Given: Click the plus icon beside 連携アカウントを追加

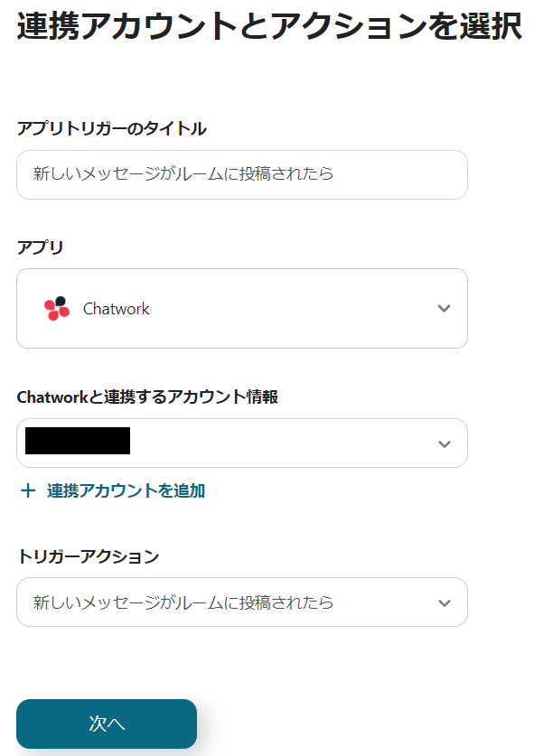Looking at the screenshot, I should pos(28,490).
